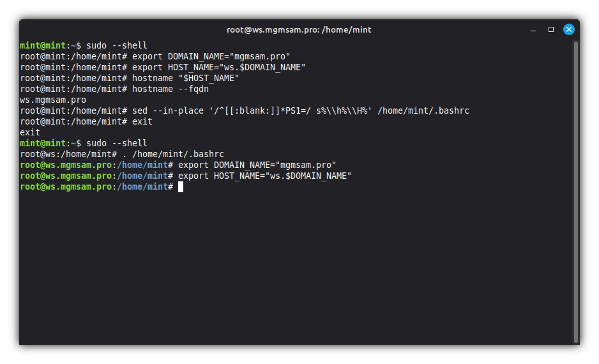Click the hostname "$HOST_NAME" command

[186, 78]
